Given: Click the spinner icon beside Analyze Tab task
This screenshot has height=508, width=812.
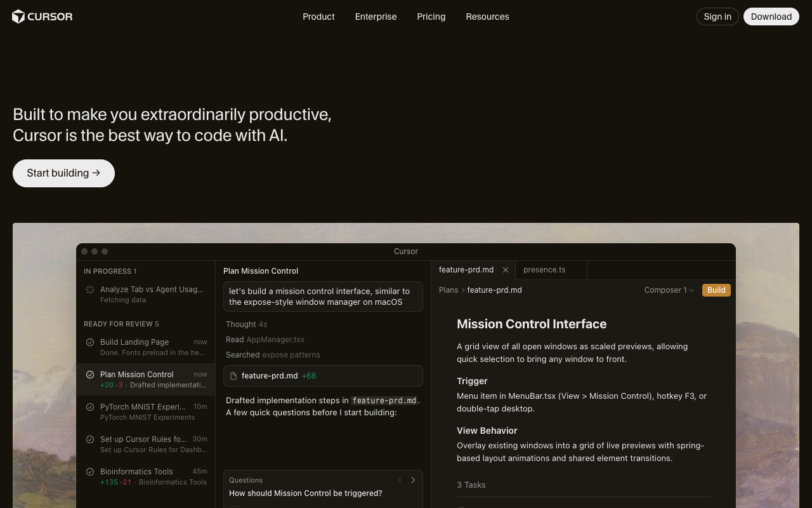Looking at the screenshot, I should pos(90,290).
